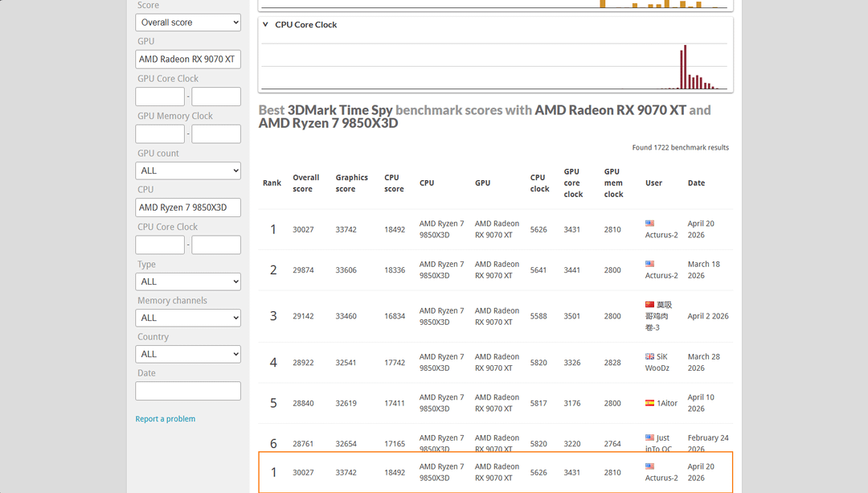Image resolution: width=868 pixels, height=493 pixels.
Task: Focus the Date filter input field
Action: click(188, 391)
